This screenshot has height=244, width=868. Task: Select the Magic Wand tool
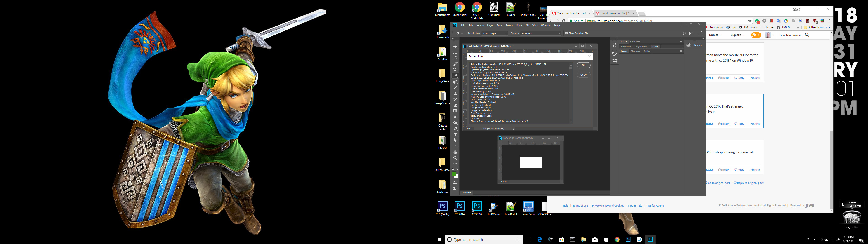(455, 64)
